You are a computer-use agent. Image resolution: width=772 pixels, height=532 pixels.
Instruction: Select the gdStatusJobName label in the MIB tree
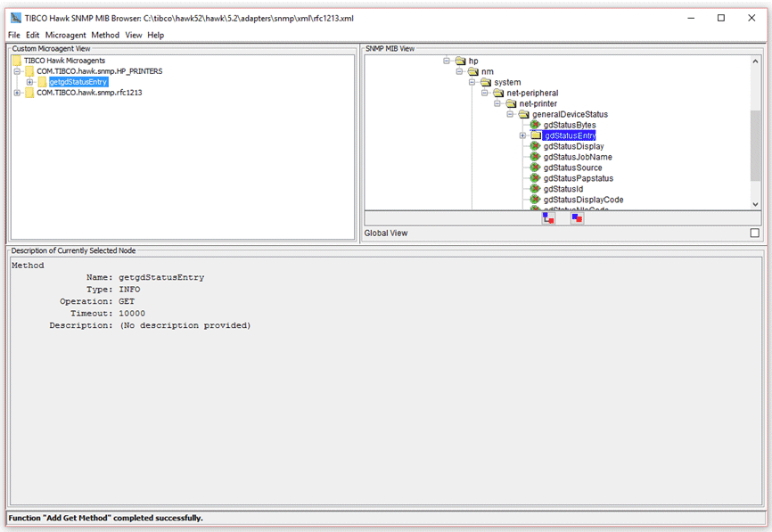578,157
